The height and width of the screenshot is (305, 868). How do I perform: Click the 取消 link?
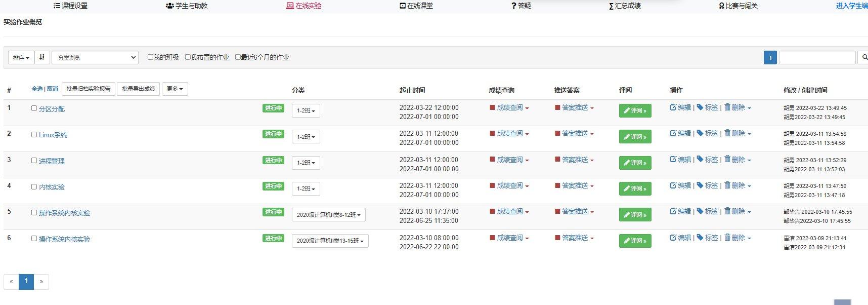[x=53, y=89]
